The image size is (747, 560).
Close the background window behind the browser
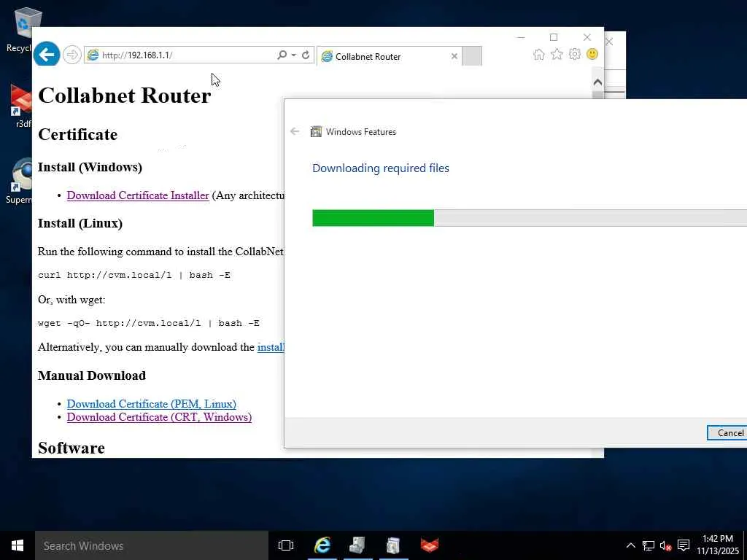tap(609, 42)
